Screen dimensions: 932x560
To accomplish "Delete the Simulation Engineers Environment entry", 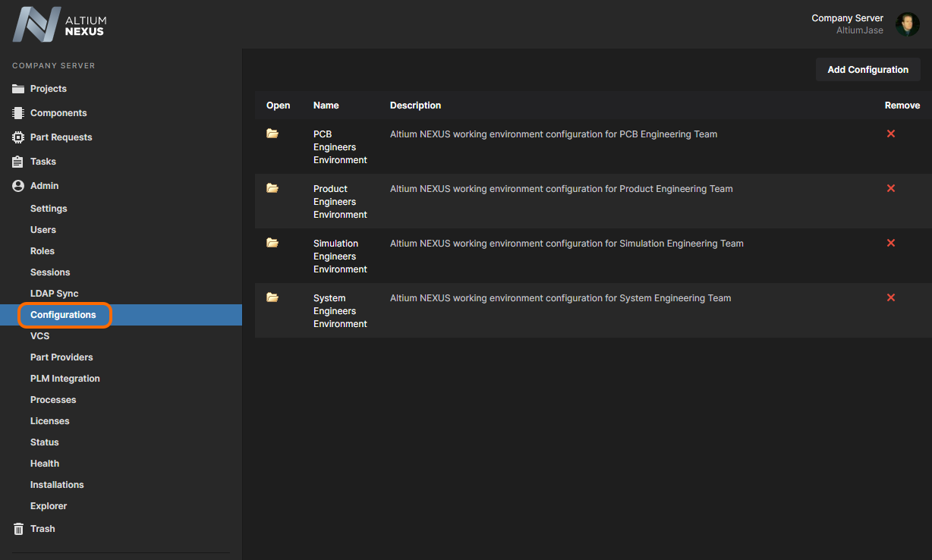I will pos(891,243).
